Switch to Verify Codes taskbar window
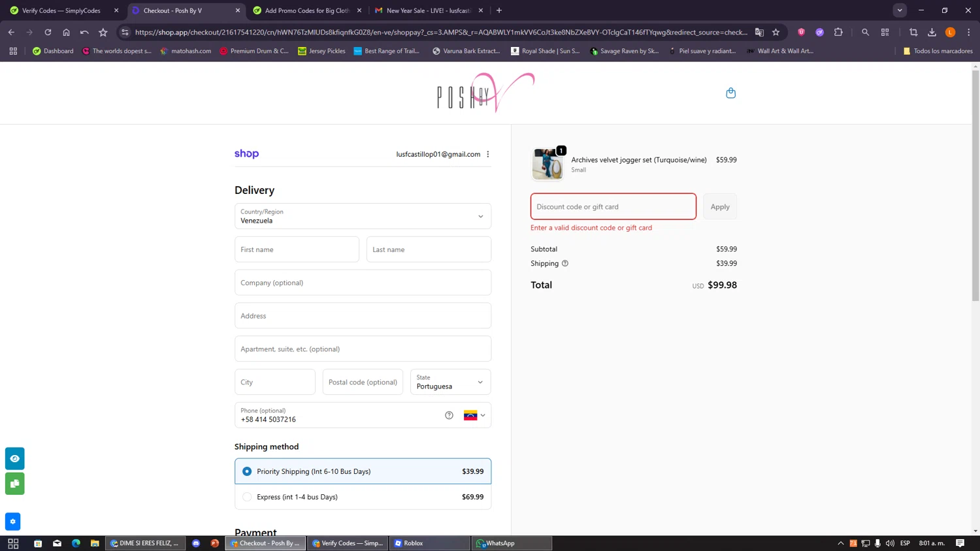Viewport: 980px width, 551px height. pos(348,543)
